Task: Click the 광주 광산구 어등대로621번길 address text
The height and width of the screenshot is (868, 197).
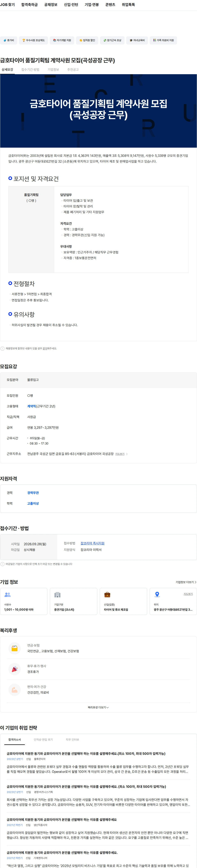Action: point(173,610)
